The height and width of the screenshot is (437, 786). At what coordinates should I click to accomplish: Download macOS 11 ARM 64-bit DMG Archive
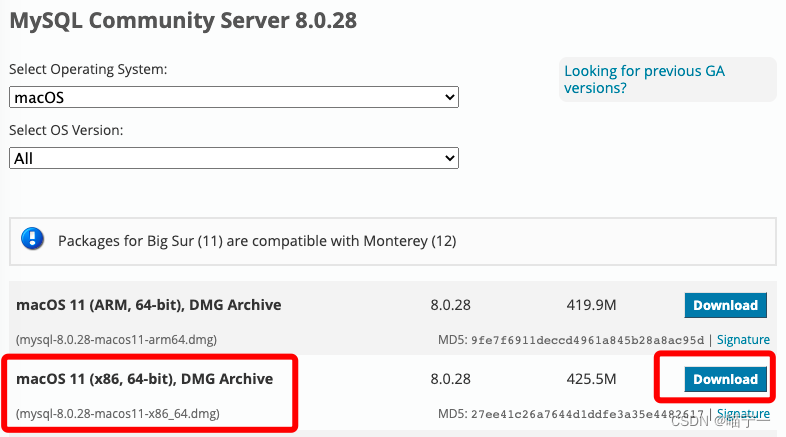pyautogui.click(x=725, y=305)
